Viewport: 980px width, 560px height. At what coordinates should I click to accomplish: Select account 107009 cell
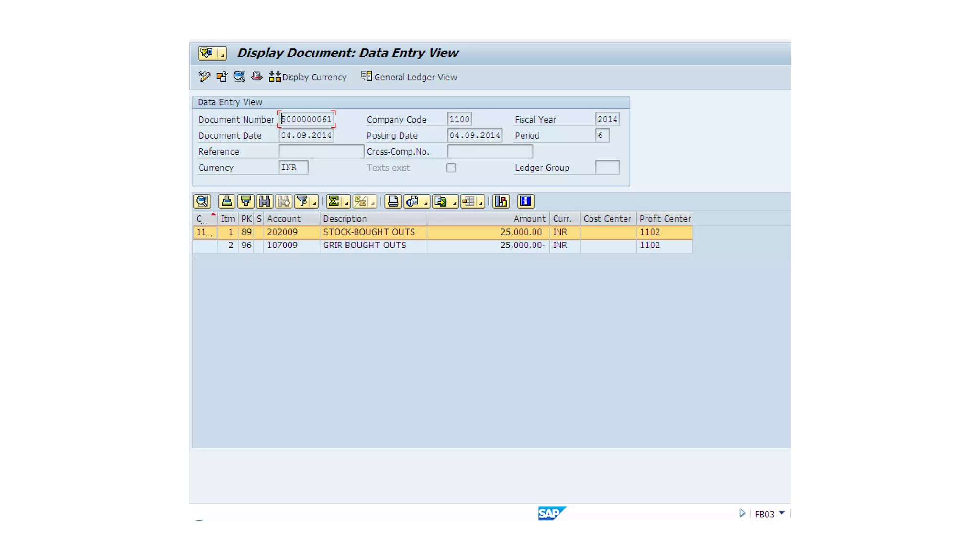pyautogui.click(x=291, y=245)
